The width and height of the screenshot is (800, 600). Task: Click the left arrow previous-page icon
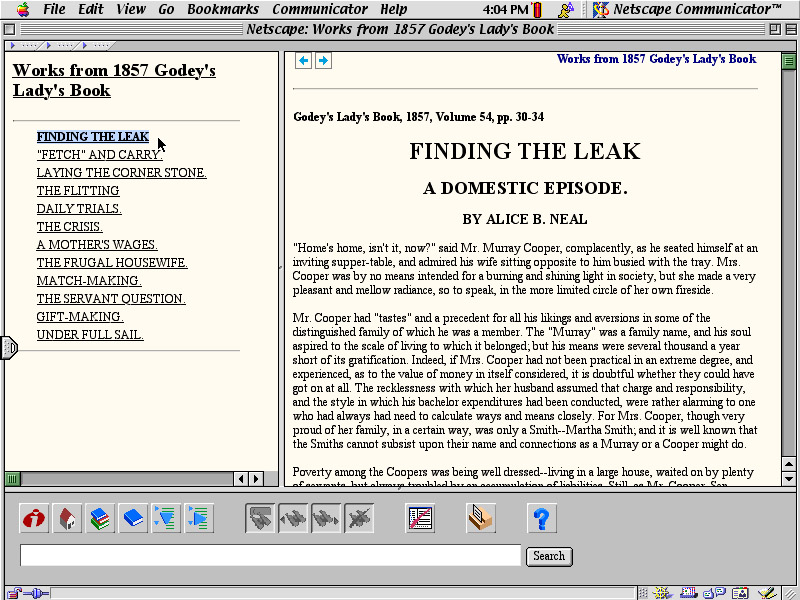[304, 61]
